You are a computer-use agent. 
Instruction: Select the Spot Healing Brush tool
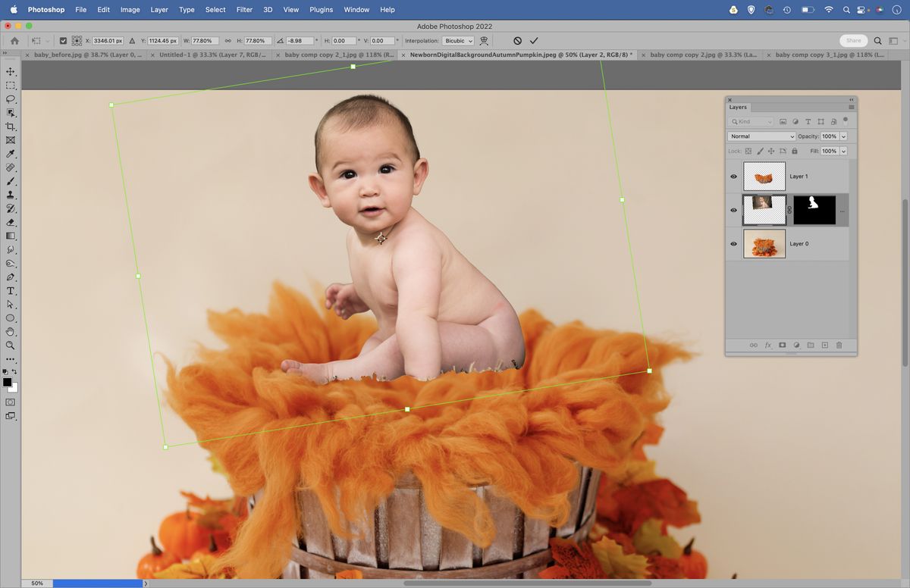pyautogui.click(x=11, y=167)
